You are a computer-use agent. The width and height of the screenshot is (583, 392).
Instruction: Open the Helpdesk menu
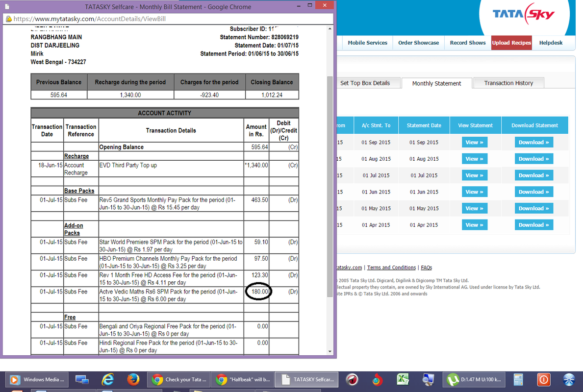(551, 43)
